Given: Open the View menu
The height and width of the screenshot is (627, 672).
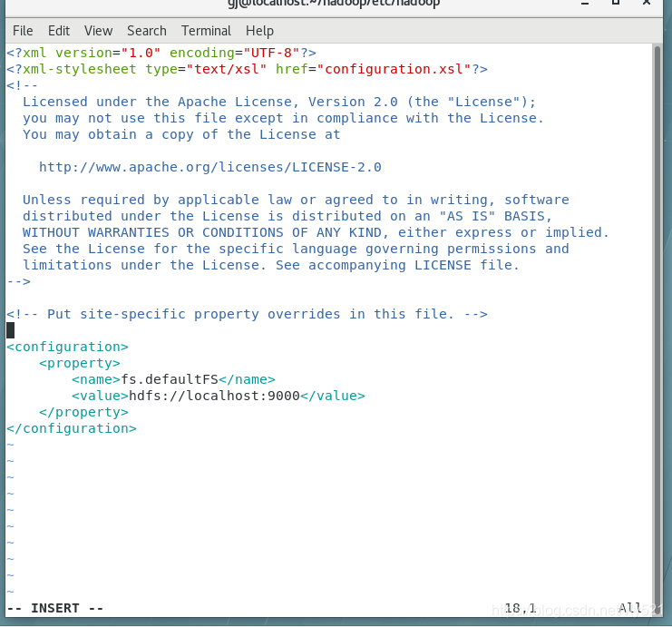Looking at the screenshot, I should [x=98, y=31].
